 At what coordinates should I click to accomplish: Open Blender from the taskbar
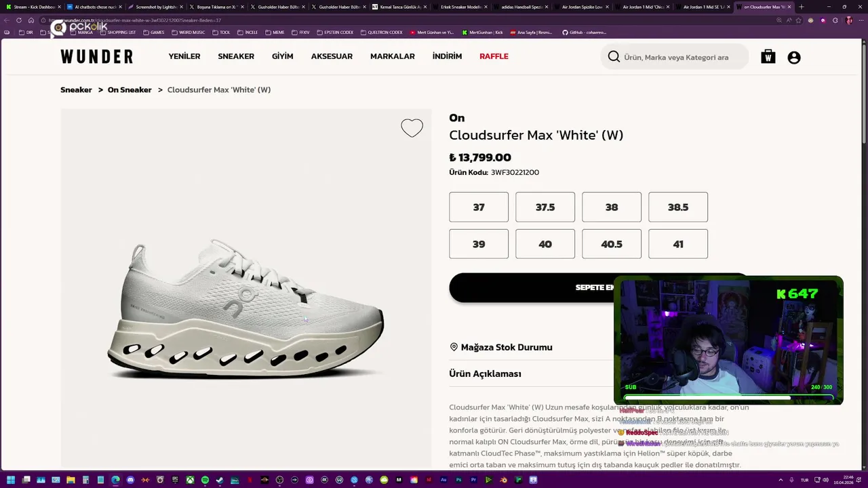point(503,480)
